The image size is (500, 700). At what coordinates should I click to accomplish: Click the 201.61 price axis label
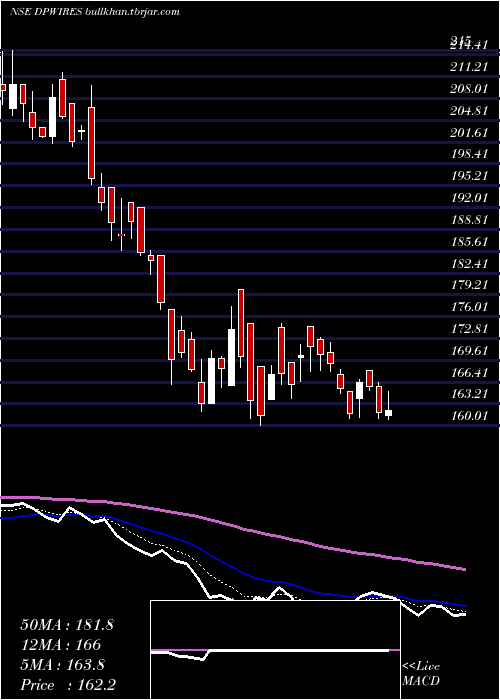point(468,133)
